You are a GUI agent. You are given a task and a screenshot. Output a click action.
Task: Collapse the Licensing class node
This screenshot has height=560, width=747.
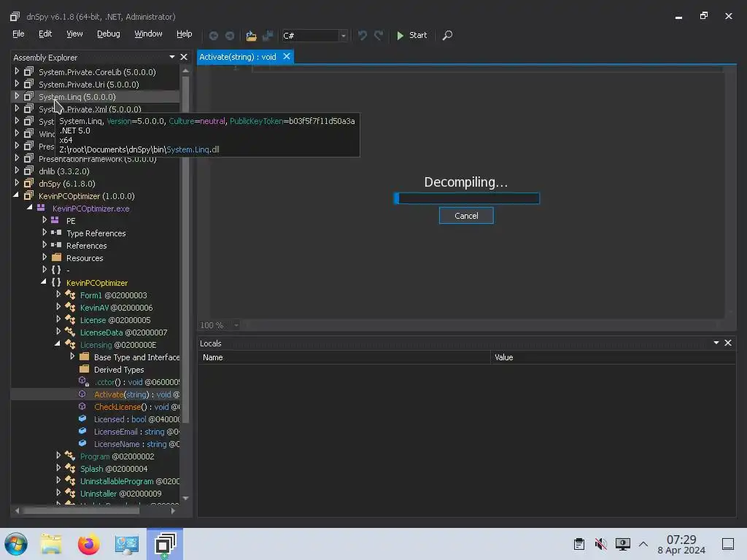(58, 344)
